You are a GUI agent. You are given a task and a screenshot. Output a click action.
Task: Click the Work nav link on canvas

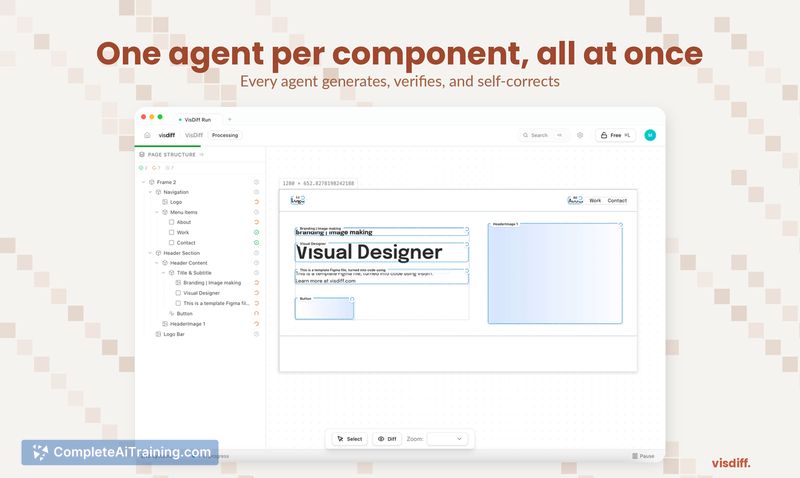595,200
